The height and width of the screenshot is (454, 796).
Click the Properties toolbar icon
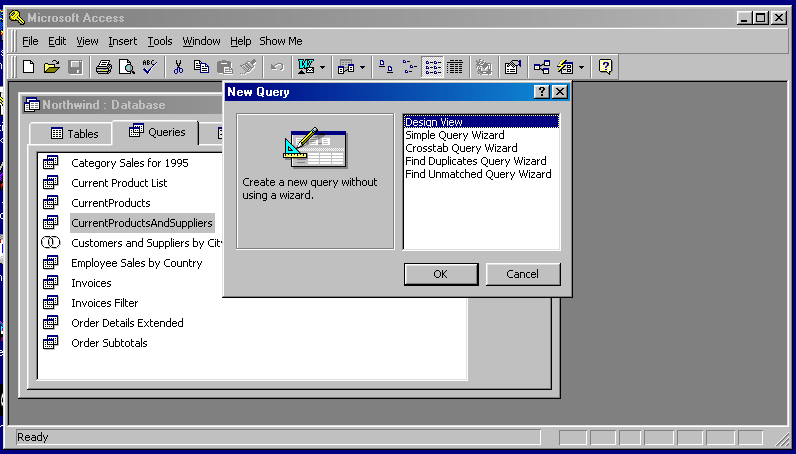point(512,67)
